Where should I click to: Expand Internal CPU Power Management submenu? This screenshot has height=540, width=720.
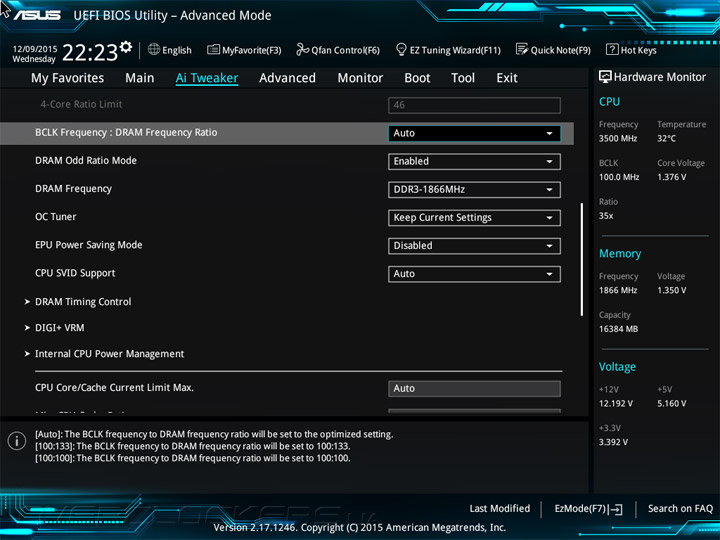[109, 354]
